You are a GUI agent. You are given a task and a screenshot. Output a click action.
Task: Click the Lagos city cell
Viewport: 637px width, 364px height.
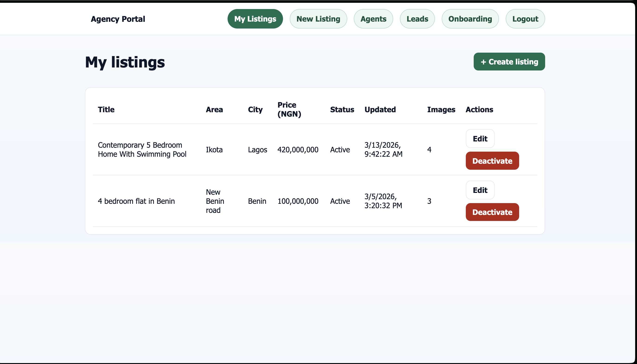[x=257, y=150]
